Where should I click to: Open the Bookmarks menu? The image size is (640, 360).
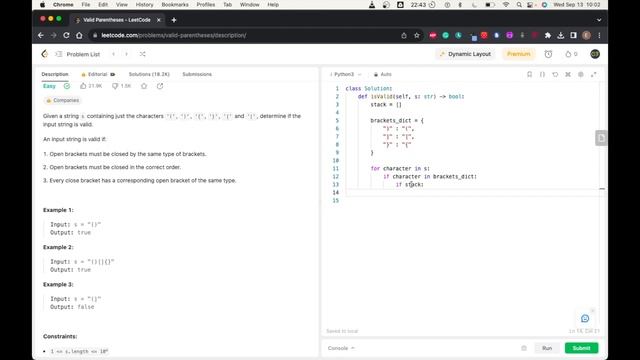[175, 5]
